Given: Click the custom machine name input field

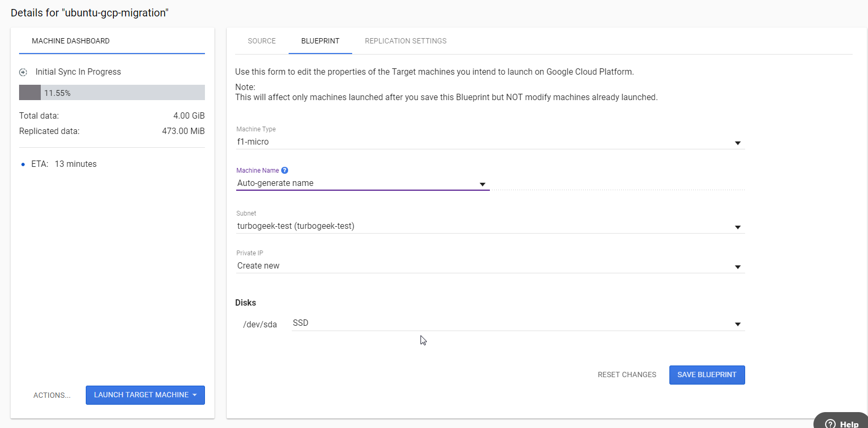Looking at the screenshot, I should pos(618,183).
